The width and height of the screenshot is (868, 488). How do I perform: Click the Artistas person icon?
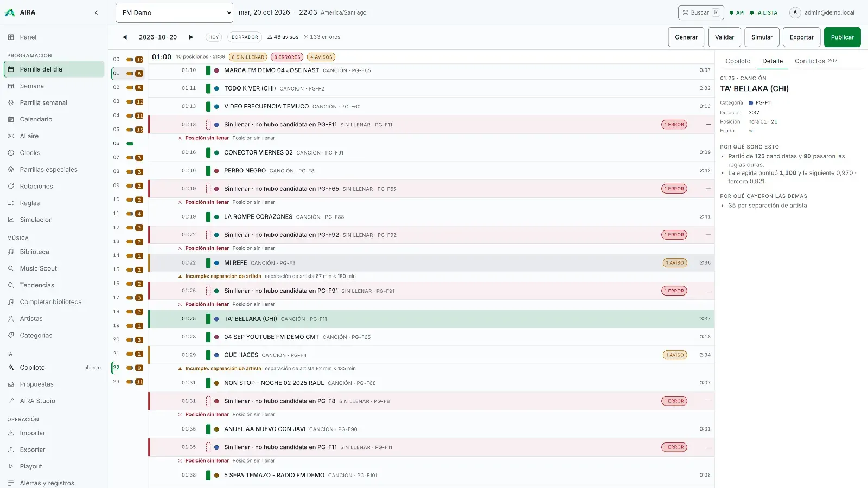(11, 319)
